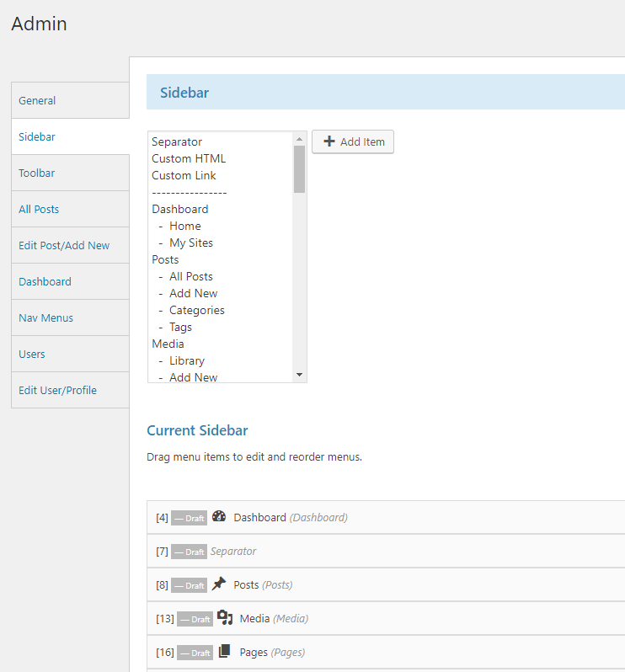Select Posts in the item list

pyautogui.click(x=221, y=259)
